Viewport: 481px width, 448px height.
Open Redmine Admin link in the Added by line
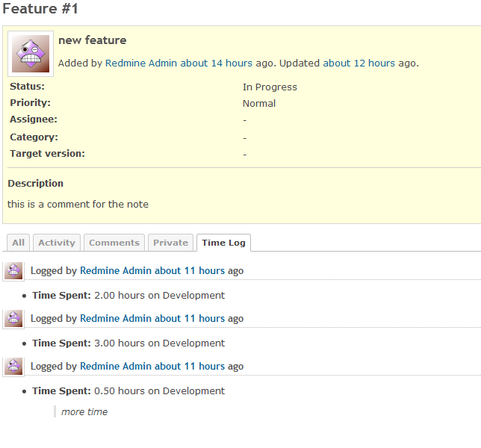(x=141, y=63)
